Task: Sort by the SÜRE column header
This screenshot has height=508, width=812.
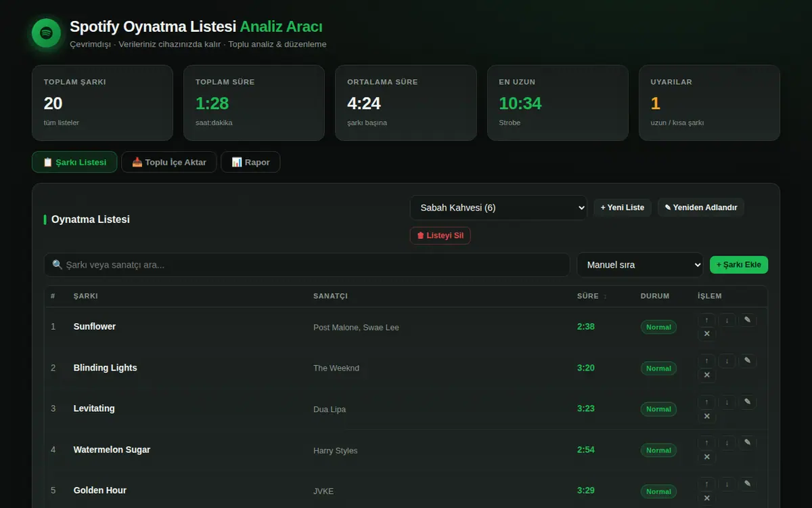Action: pyautogui.click(x=591, y=296)
